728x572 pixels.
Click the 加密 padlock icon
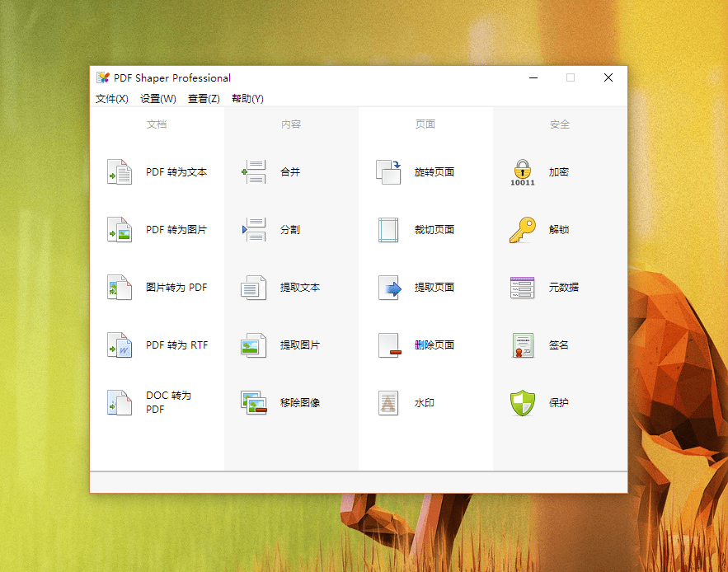[523, 173]
